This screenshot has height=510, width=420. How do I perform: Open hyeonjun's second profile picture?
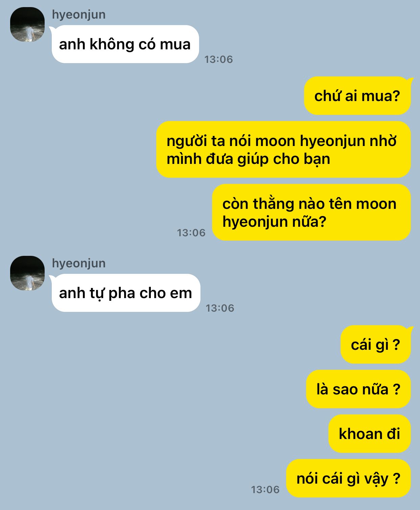[27, 273]
